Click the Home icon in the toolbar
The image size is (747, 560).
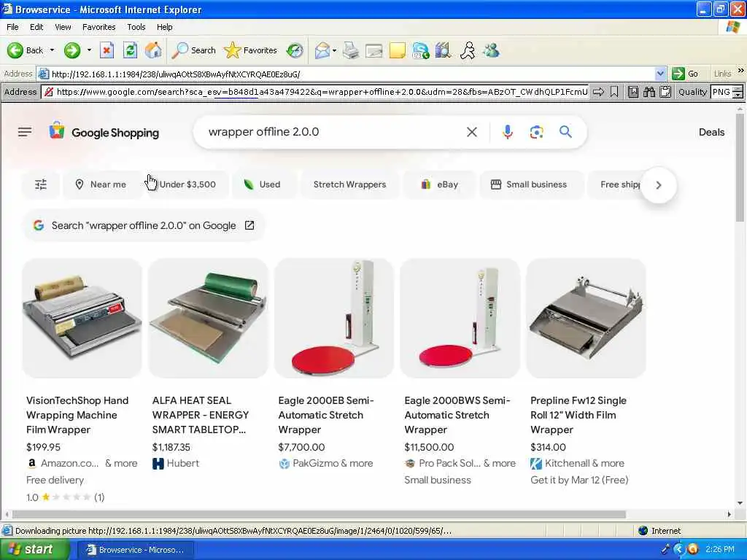153,50
